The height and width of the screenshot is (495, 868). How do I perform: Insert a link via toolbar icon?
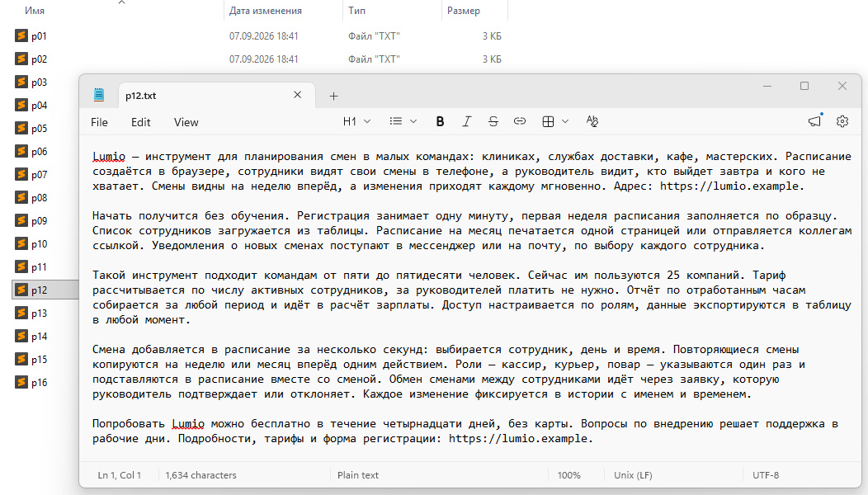click(x=519, y=122)
